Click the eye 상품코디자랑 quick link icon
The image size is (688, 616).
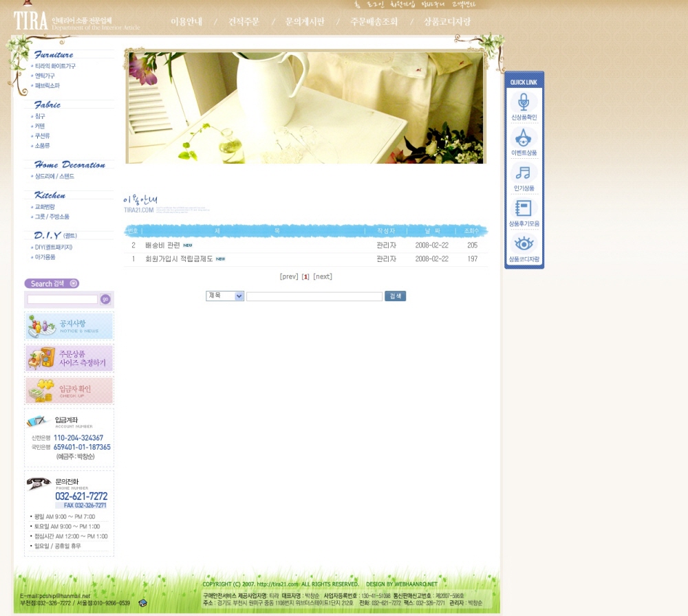[x=524, y=243]
